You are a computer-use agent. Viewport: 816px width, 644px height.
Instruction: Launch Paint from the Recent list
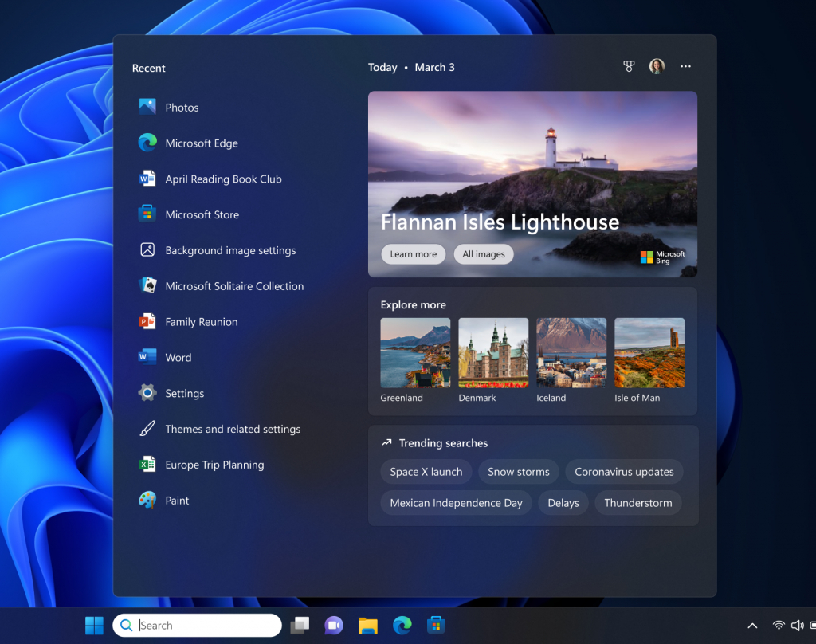(x=177, y=500)
